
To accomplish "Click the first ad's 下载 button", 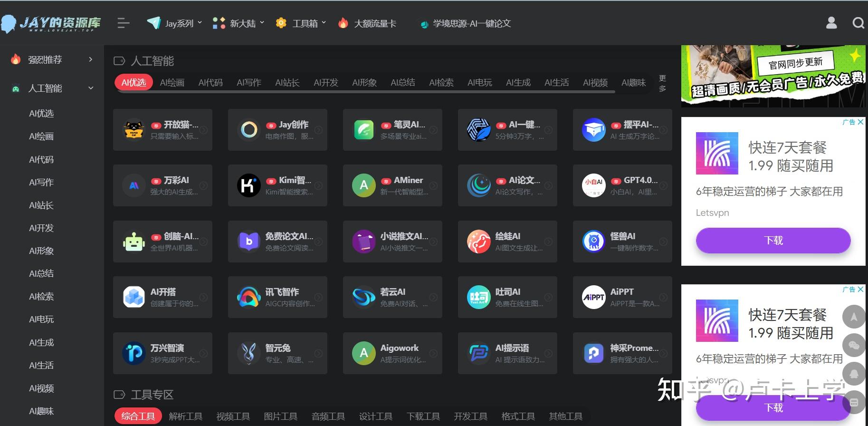I will [x=773, y=240].
